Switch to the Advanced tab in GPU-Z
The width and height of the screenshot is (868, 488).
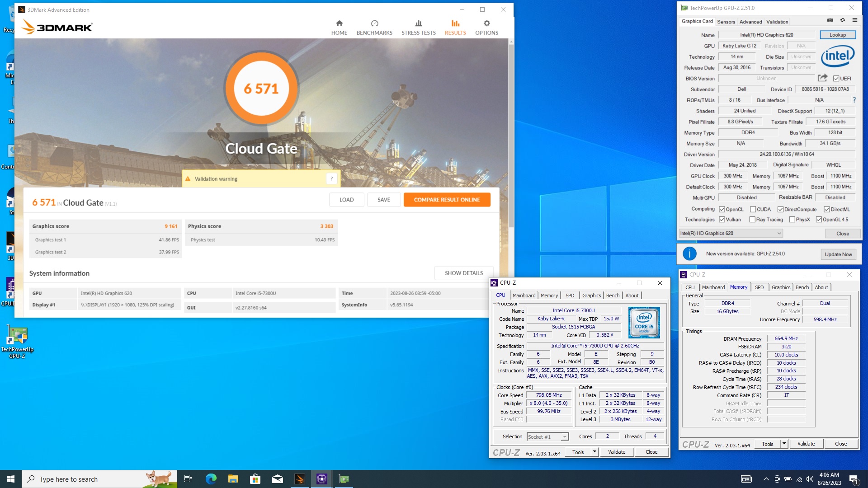750,22
